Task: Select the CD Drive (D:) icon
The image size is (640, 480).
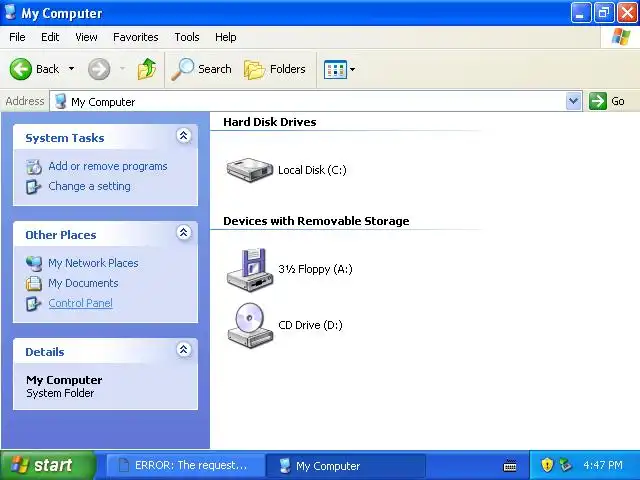Action: [x=250, y=325]
